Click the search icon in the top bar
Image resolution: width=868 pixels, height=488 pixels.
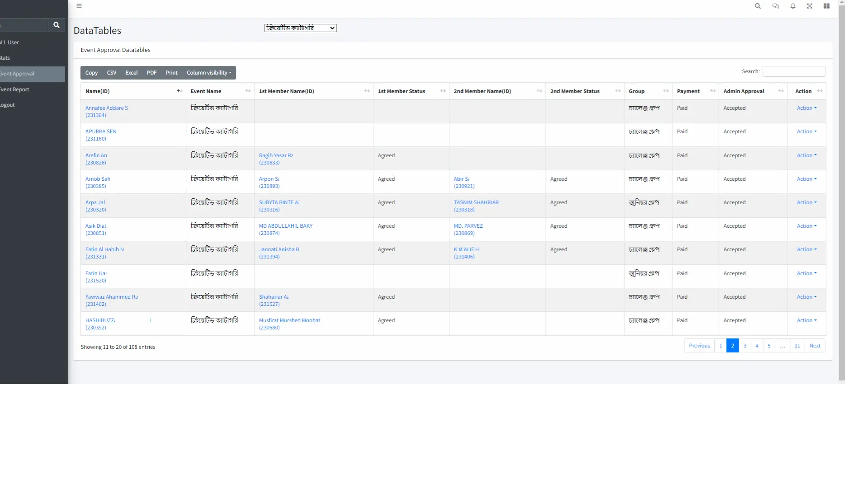tap(758, 6)
